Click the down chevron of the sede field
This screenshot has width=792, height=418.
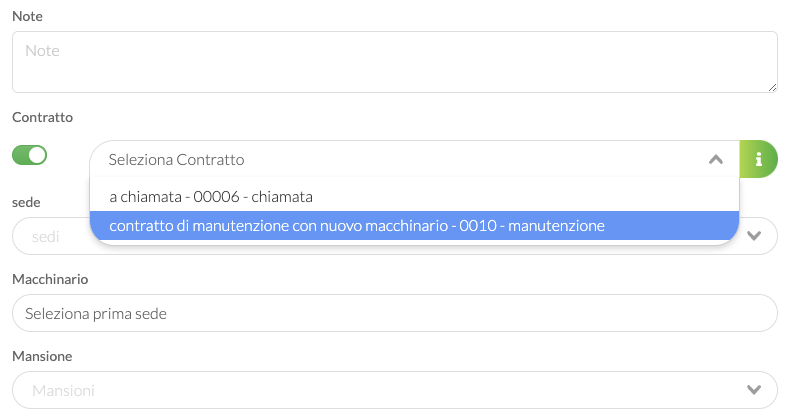click(754, 236)
